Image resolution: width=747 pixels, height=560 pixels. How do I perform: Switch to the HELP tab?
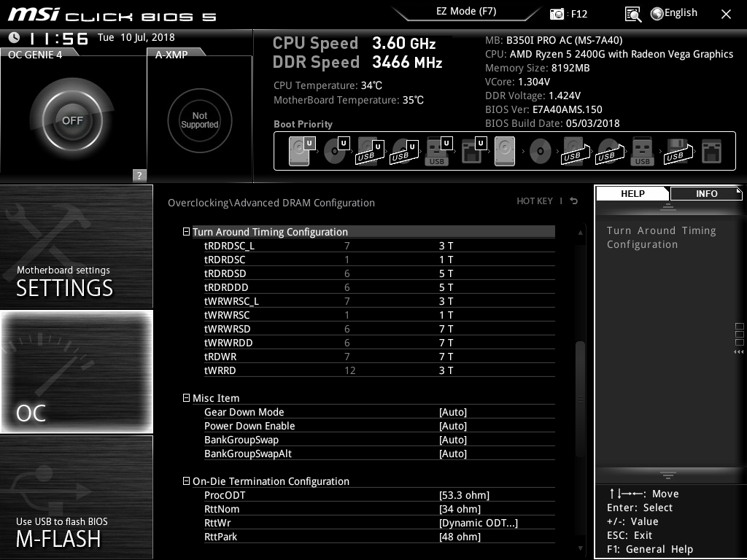pyautogui.click(x=632, y=194)
